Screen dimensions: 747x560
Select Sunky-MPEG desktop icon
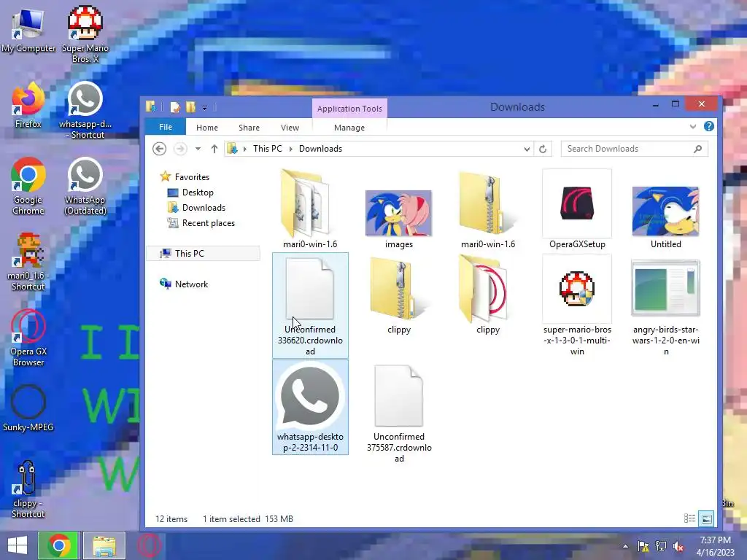click(x=28, y=408)
